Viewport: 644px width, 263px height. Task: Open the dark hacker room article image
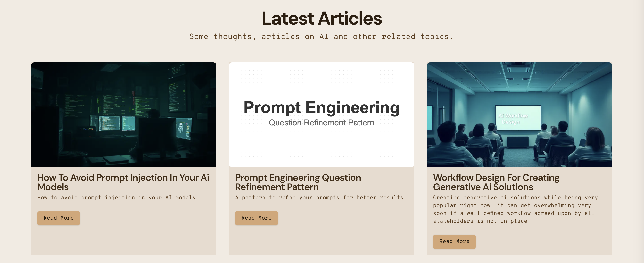click(x=123, y=114)
